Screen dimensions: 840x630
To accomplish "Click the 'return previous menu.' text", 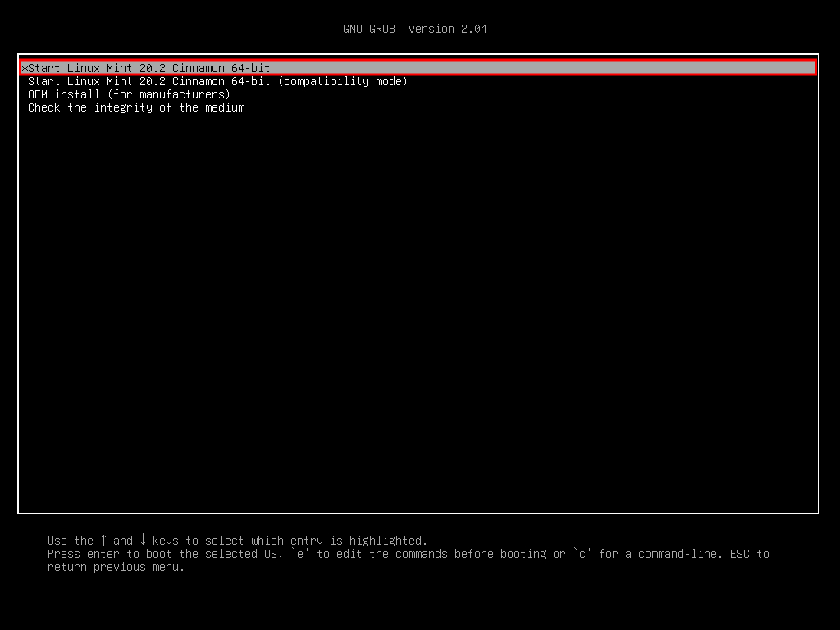I will click(x=116, y=567).
